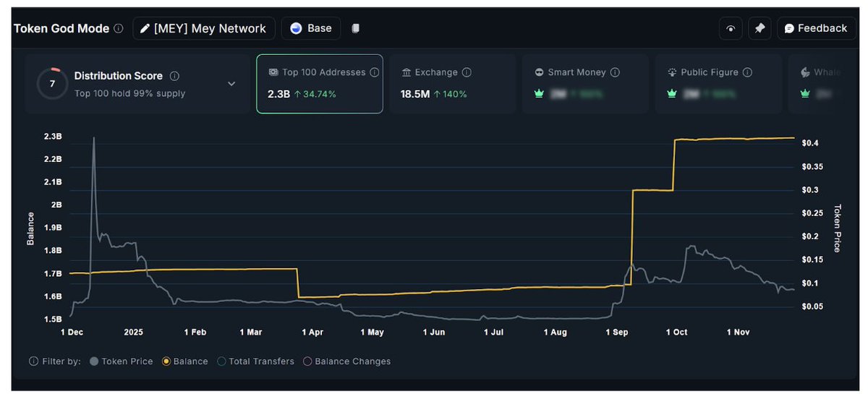Click the wallet icon in the Top 100 Addresses card
The height and width of the screenshot is (394, 868).
coord(273,72)
